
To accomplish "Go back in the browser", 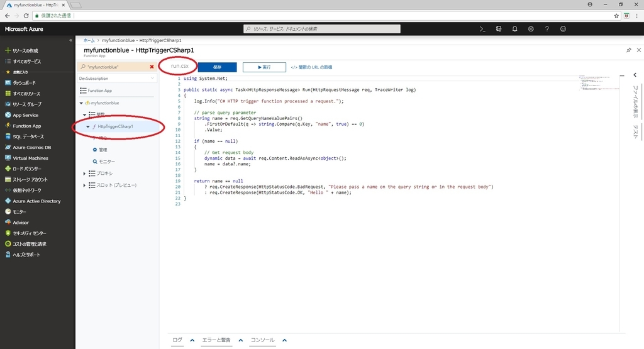I will [x=8, y=16].
